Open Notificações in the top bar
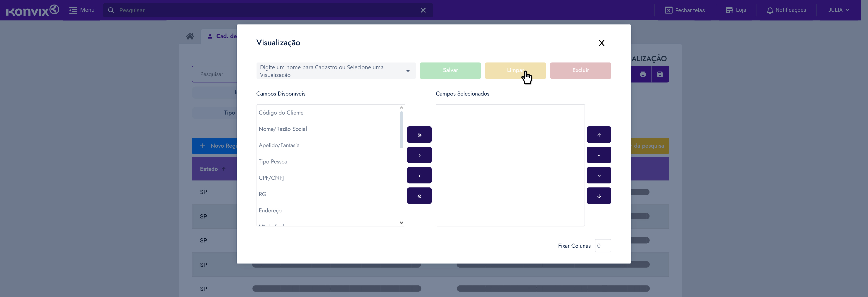Image resolution: width=868 pixels, height=297 pixels. point(786,10)
